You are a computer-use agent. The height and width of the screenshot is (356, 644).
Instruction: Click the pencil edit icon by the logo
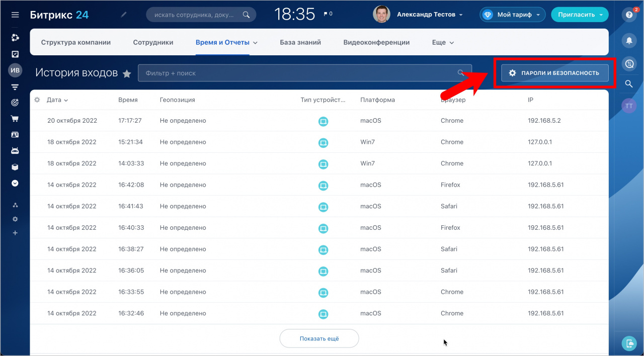124,15
